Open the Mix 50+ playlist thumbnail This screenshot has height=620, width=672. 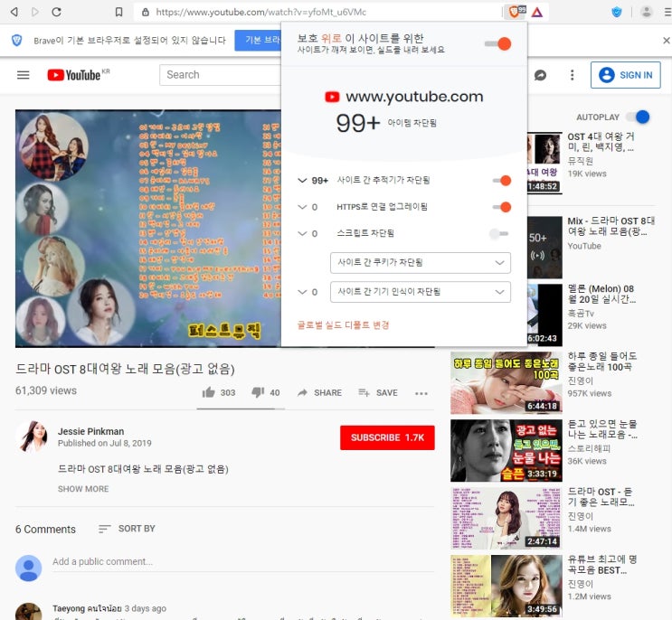point(544,248)
